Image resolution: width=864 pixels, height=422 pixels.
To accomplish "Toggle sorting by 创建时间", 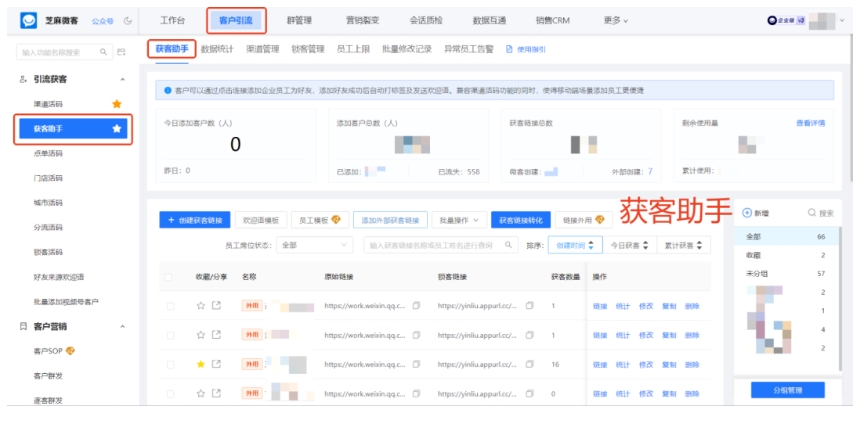I will (x=575, y=245).
